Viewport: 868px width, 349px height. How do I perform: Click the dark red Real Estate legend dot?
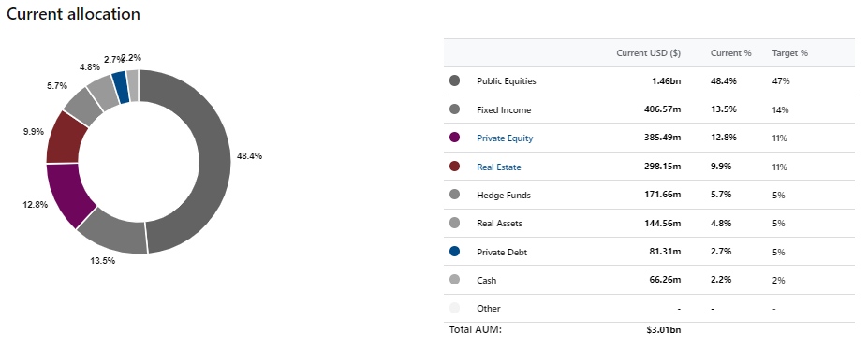(x=454, y=167)
